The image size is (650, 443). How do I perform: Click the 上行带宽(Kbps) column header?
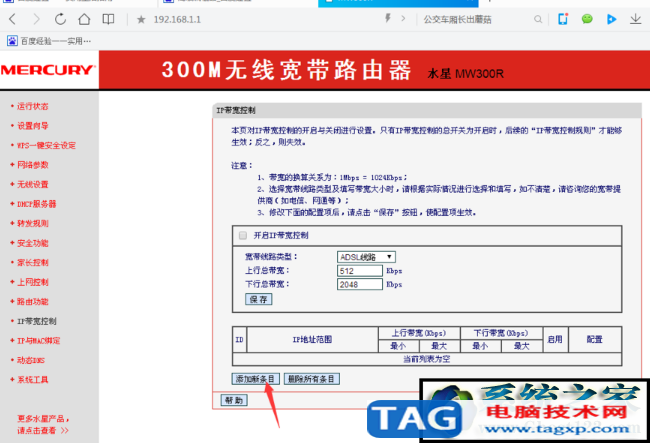419,333
